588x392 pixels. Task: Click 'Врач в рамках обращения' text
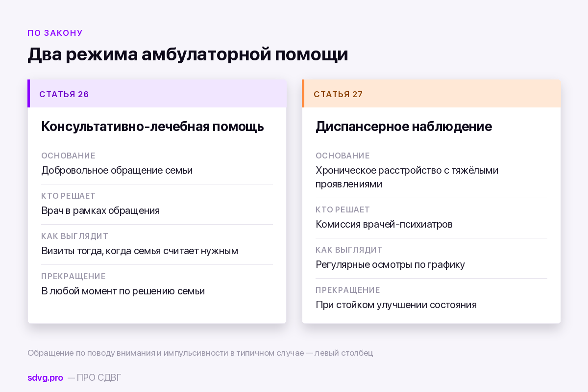pyautogui.click(x=100, y=210)
